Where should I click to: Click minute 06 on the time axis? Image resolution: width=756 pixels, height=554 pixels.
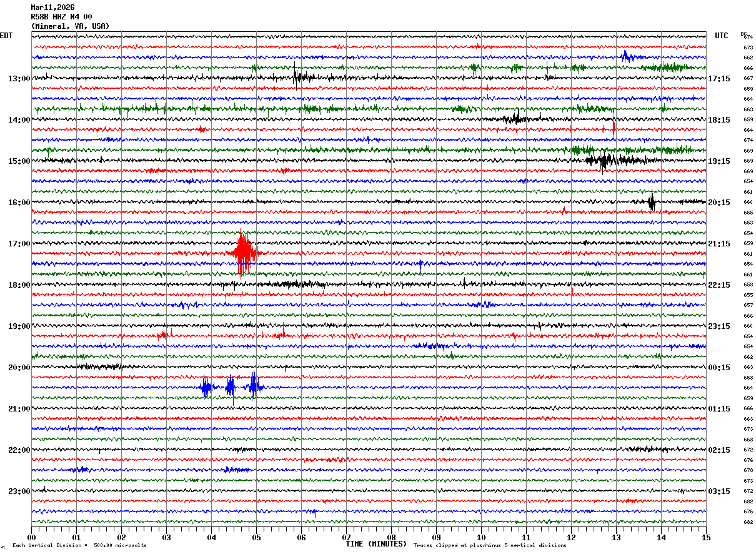tap(301, 537)
